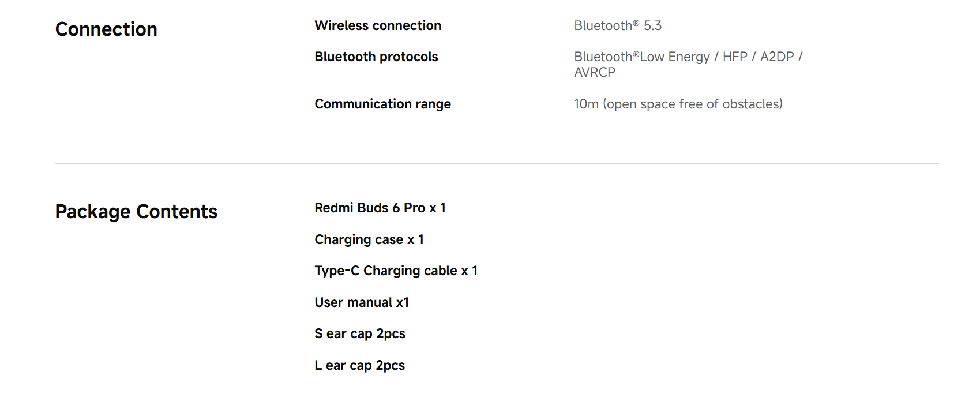Click the 10m open space value
Viewport: 980px width, 401px height.
tap(678, 104)
